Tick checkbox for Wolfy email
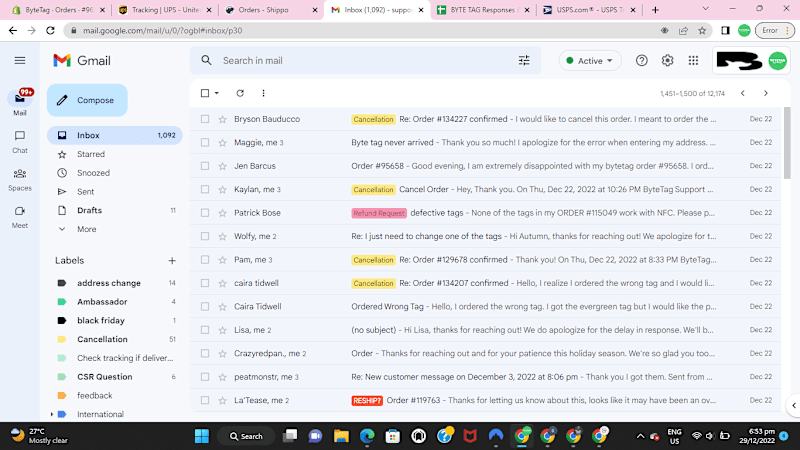This screenshot has width=800, height=450. 205,237
